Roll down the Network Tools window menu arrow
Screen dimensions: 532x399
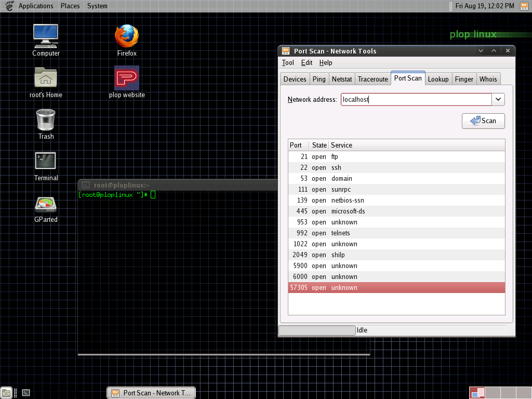481,50
